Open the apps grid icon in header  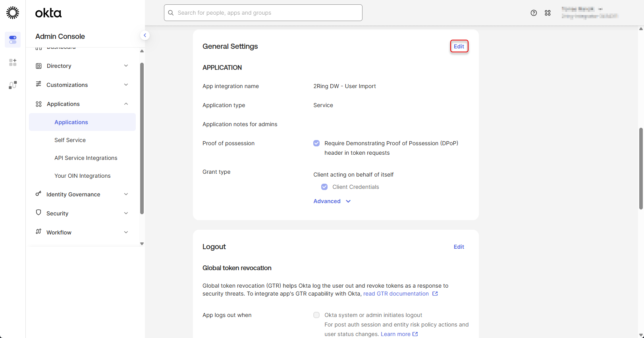(548, 13)
